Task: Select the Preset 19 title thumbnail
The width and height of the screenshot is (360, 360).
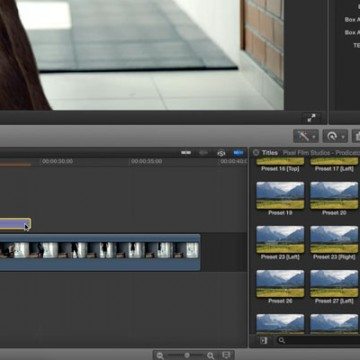Action: [x=280, y=195]
